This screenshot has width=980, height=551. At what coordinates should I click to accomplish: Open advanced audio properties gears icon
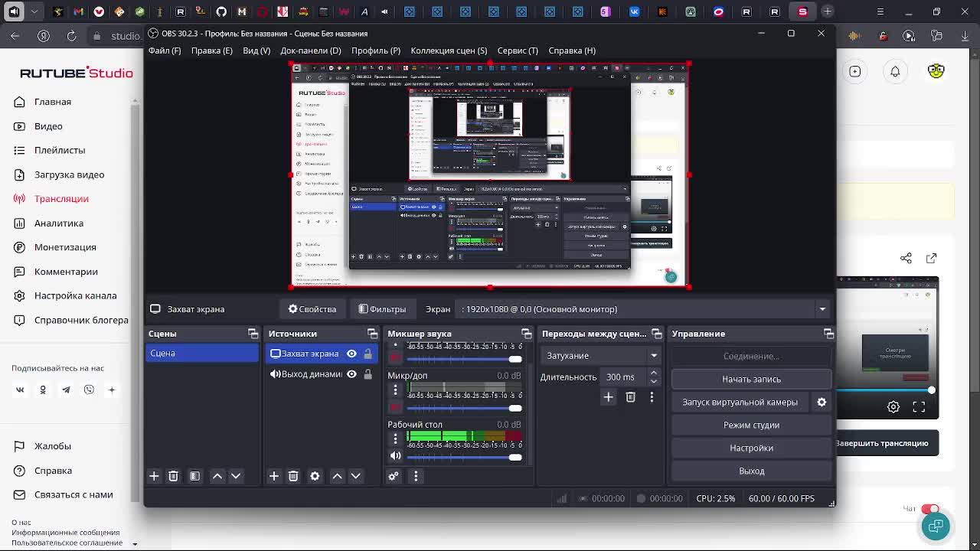point(394,476)
